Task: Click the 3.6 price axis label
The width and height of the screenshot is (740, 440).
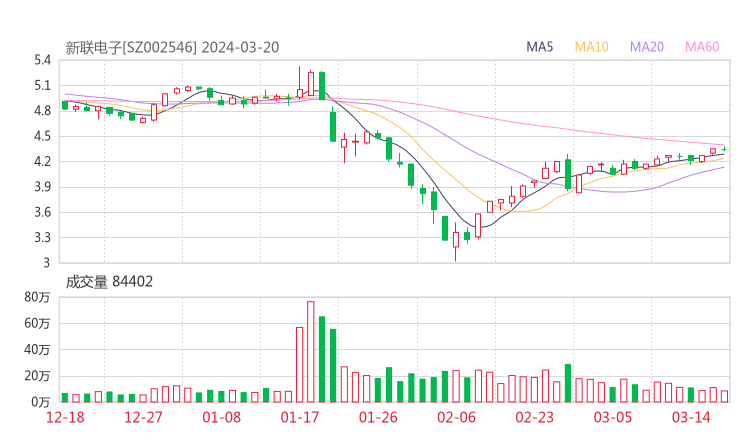Action: pos(42,212)
